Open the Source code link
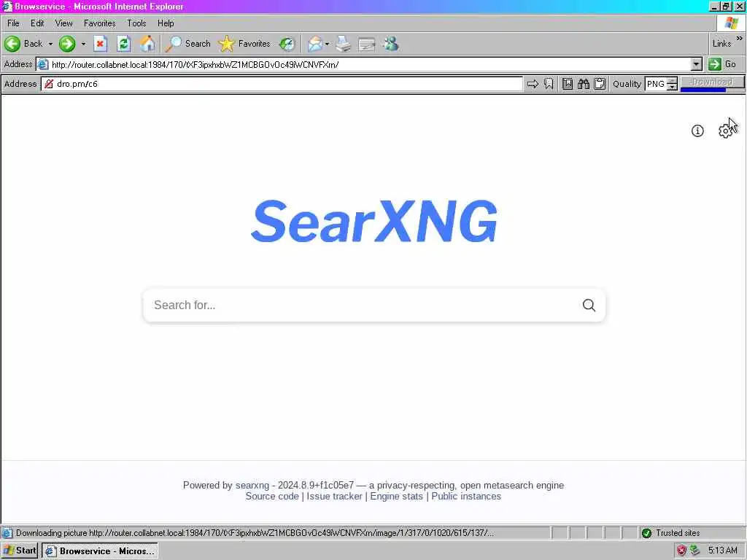747x560 pixels. tap(272, 496)
